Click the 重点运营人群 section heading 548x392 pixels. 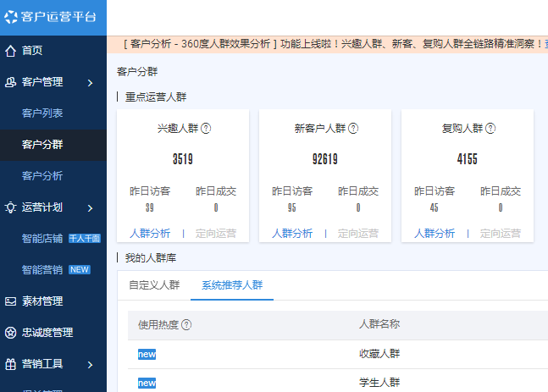pyautogui.click(x=156, y=97)
